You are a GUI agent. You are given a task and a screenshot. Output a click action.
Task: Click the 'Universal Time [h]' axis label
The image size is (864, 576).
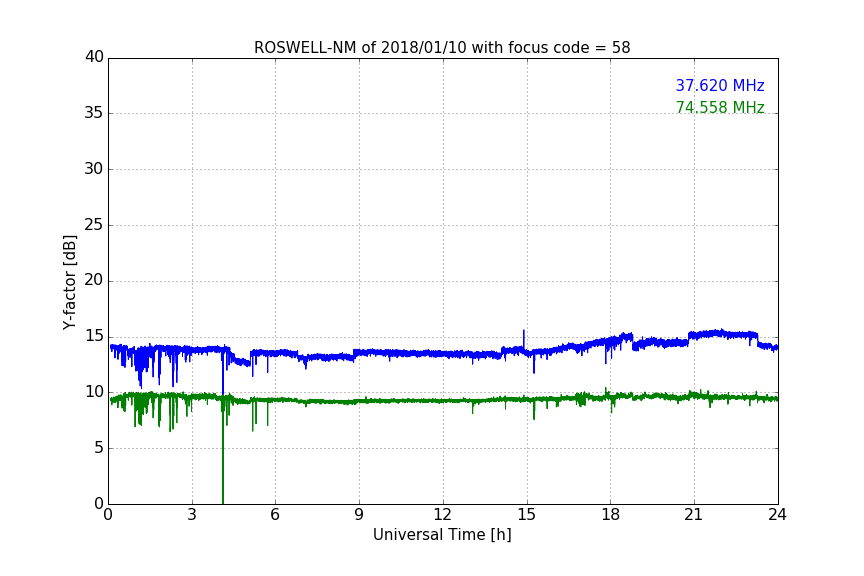[442, 535]
